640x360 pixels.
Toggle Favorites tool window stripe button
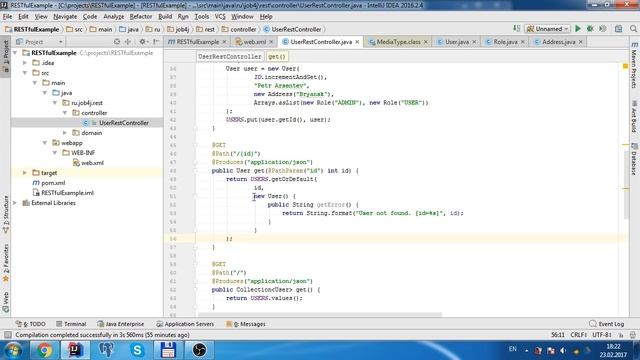6,263
